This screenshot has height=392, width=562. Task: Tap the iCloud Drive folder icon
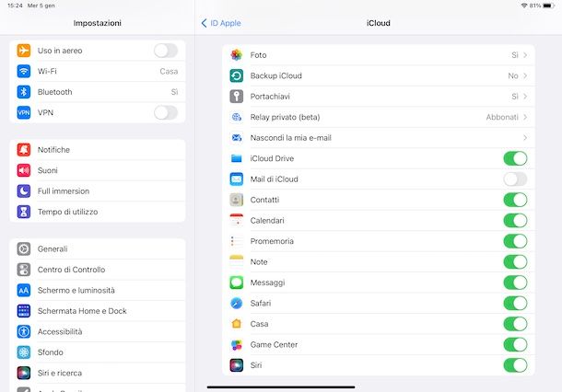(236, 158)
